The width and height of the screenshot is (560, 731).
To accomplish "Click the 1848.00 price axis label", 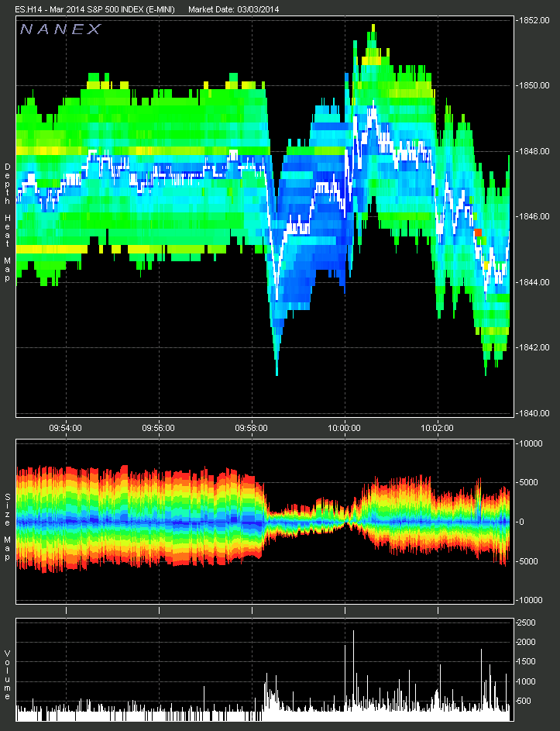I will 534,151.
